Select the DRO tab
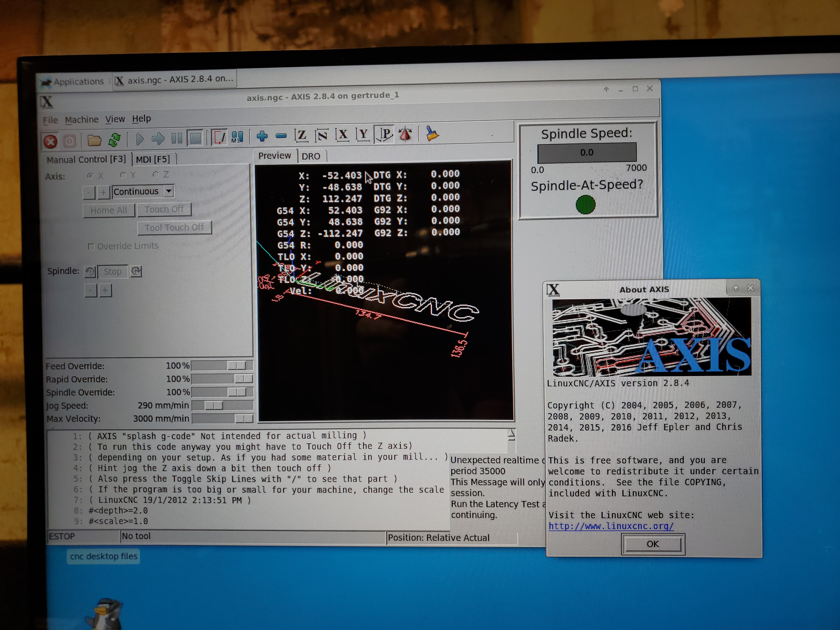Viewport: 840px width, 630px height. 311,156
